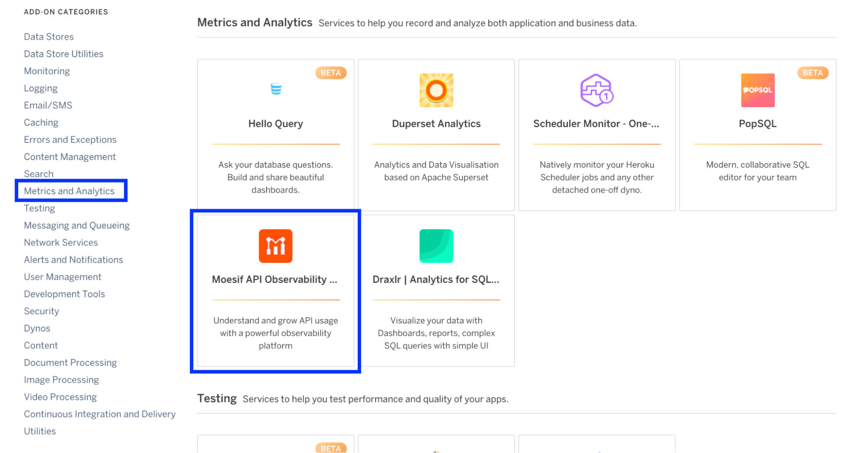The image size is (868, 453).
Task: Open the Alerts and Notifications category
Action: coord(73,259)
